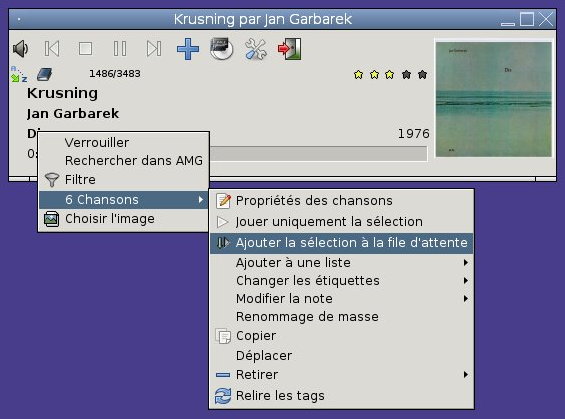The image size is (565, 419).
Task: Click the album cover thumbnail
Action: pyautogui.click(x=494, y=99)
